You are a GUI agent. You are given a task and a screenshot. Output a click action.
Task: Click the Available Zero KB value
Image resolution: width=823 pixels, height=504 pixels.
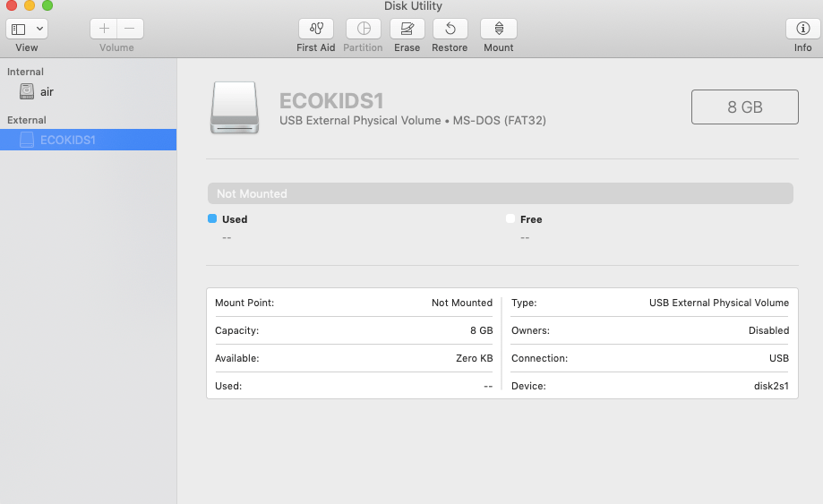pos(475,358)
